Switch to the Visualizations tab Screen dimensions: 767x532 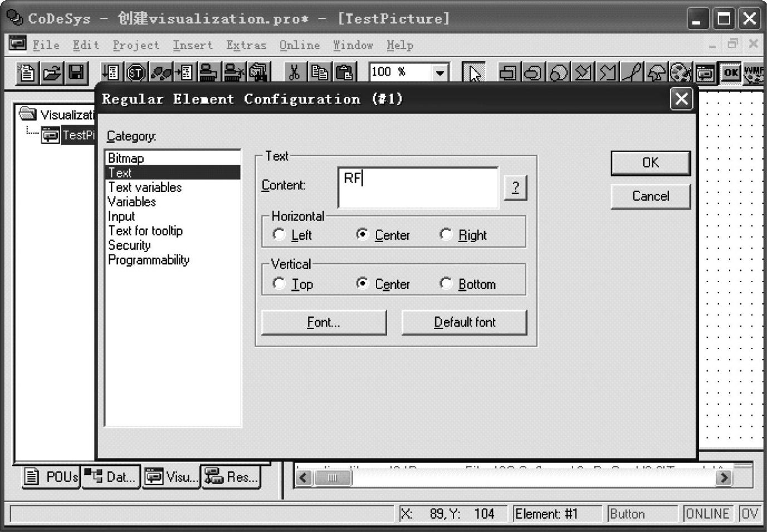(171, 477)
